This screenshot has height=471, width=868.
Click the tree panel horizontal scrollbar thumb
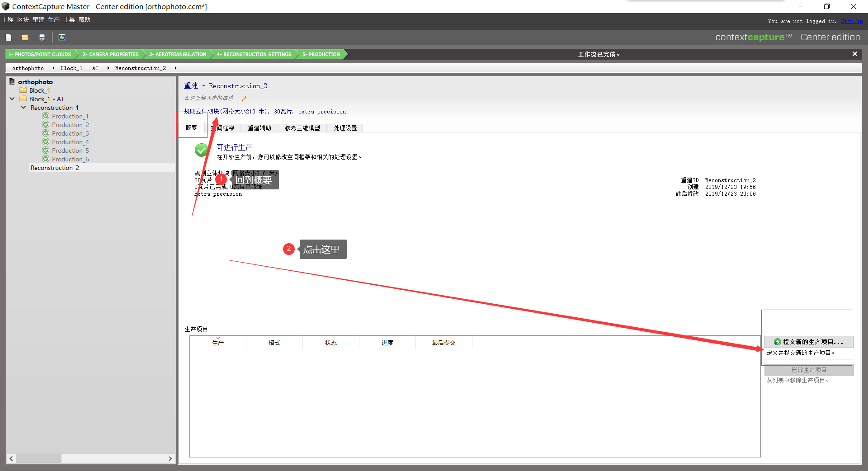[39, 458]
